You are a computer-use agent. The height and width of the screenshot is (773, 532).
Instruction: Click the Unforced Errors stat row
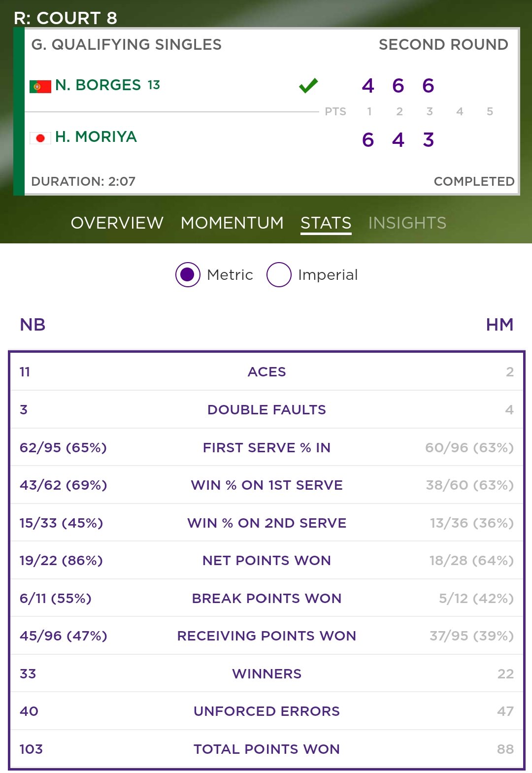(266, 711)
